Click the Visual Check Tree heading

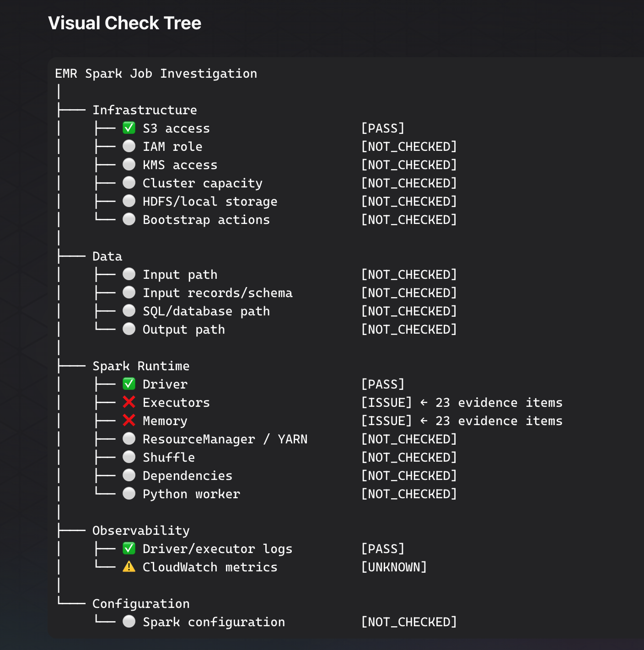point(124,23)
